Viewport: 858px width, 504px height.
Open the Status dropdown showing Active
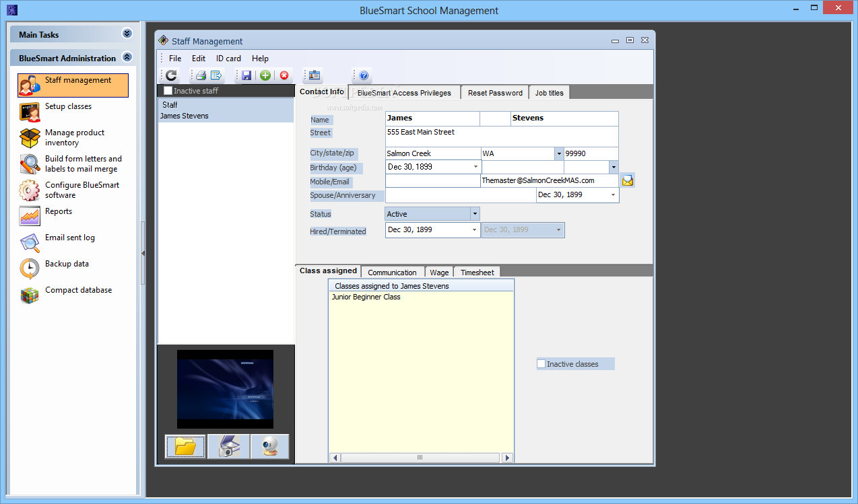click(475, 214)
